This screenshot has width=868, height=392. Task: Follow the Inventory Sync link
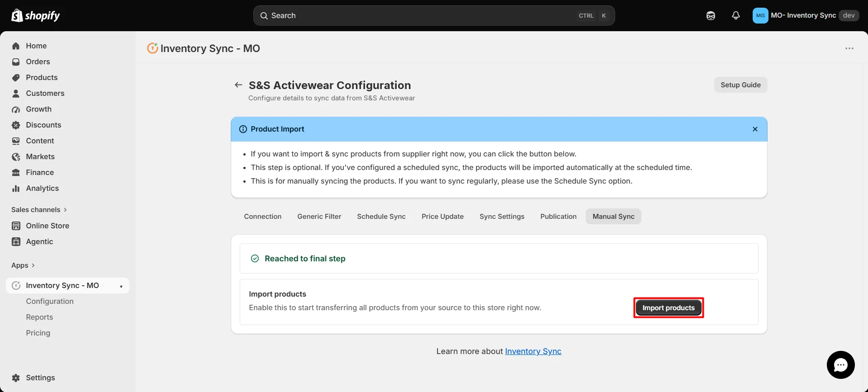(x=533, y=351)
